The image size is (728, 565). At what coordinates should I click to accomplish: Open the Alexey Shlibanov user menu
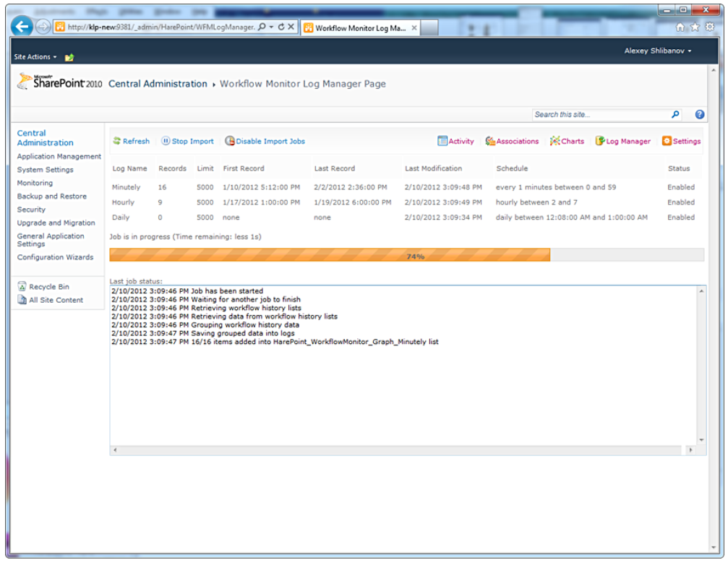(x=658, y=51)
